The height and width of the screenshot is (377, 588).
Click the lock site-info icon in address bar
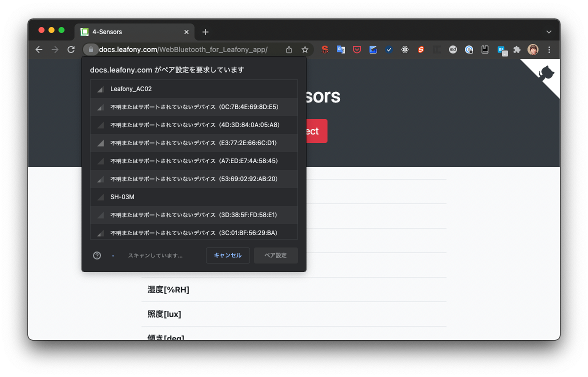pyautogui.click(x=91, y=49)
